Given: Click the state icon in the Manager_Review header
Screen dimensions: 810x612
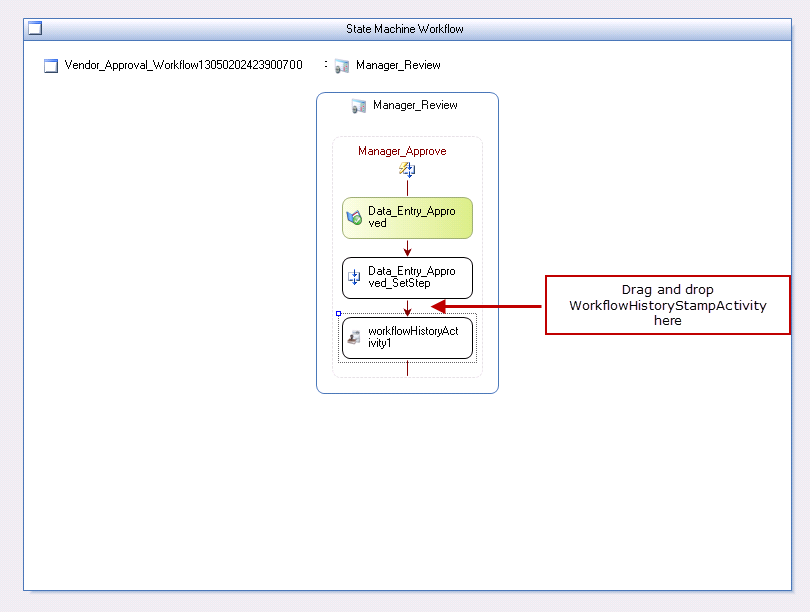Looking at the screenshot, I should click(359, 106).
